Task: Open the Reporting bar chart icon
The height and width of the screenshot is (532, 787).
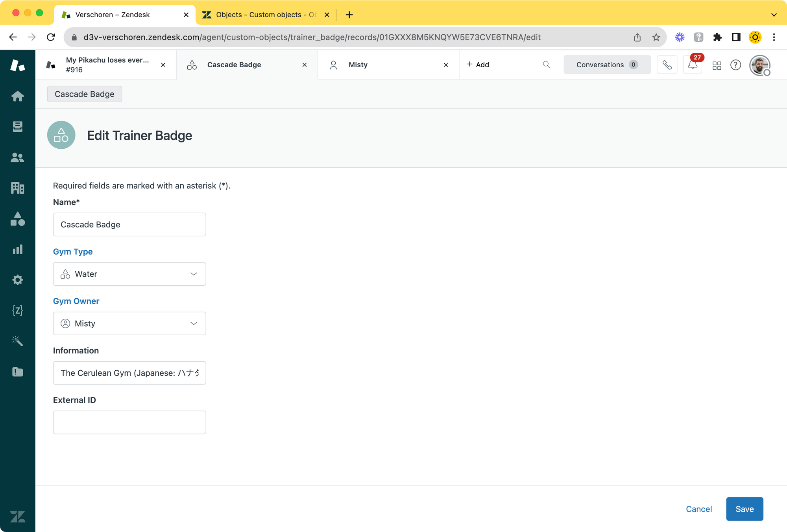Action: [x=17, y=249]
